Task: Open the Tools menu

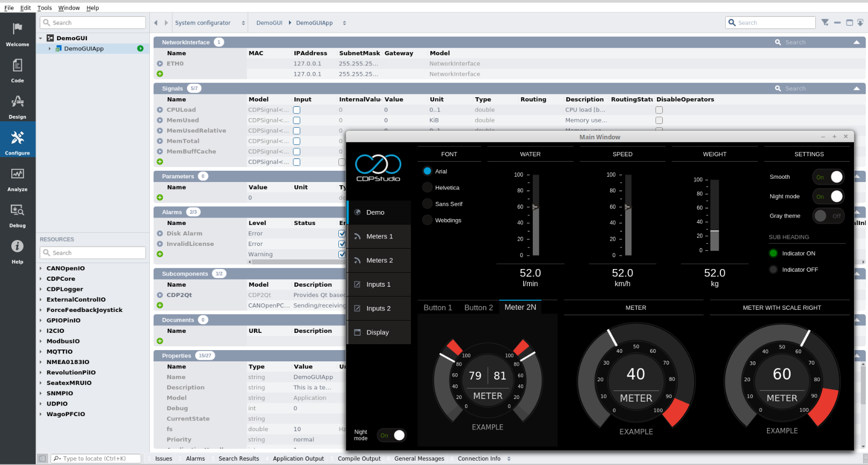Action: point(45,8)
